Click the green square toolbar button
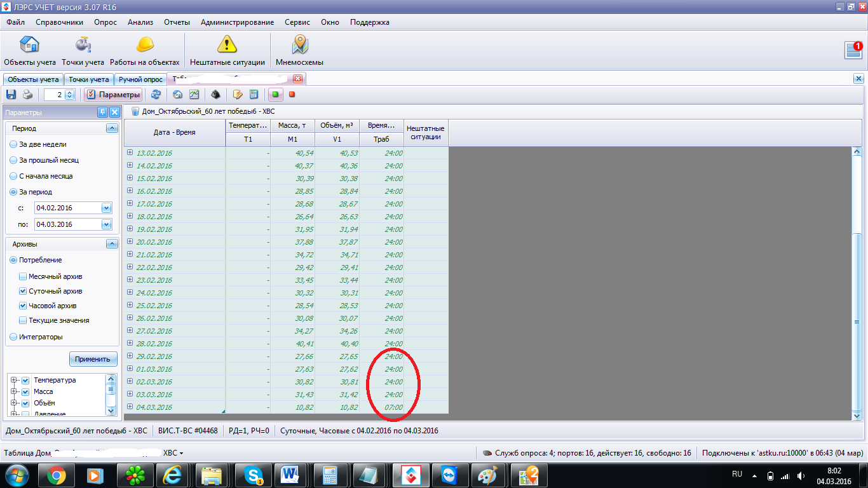 (275, 95)
